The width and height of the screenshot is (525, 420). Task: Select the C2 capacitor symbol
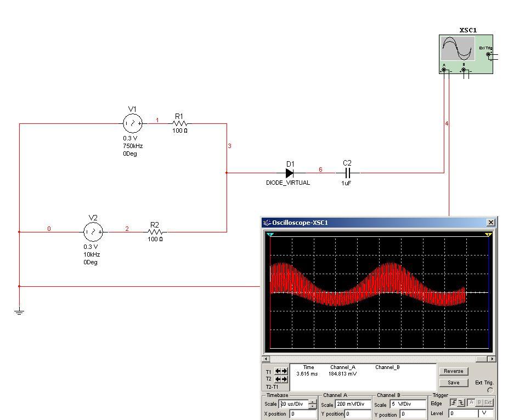pos(348,173)
